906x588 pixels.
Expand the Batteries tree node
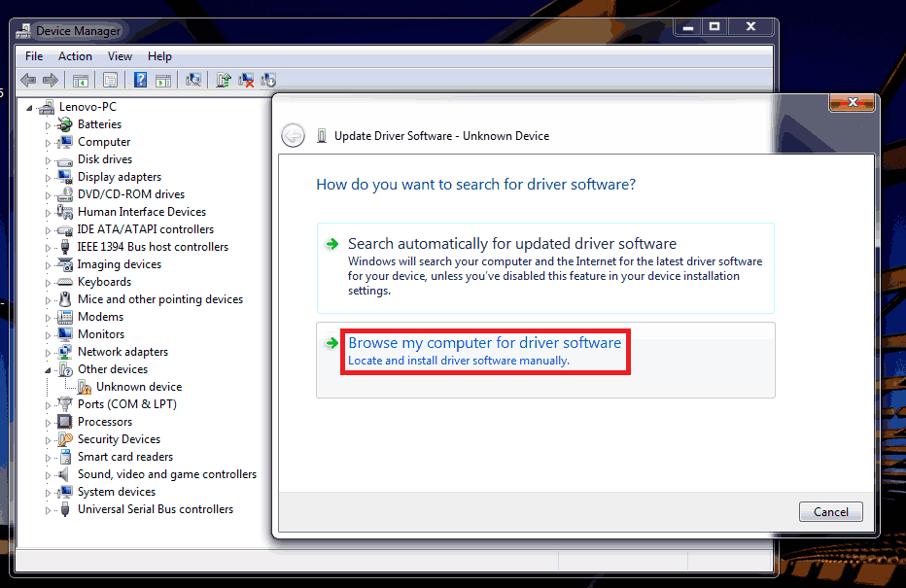point(47,124)
